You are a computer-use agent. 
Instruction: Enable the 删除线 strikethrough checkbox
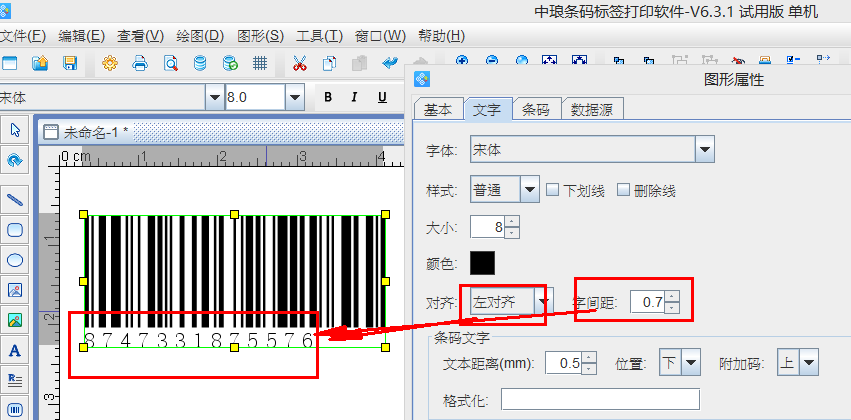tap(624, 190)
